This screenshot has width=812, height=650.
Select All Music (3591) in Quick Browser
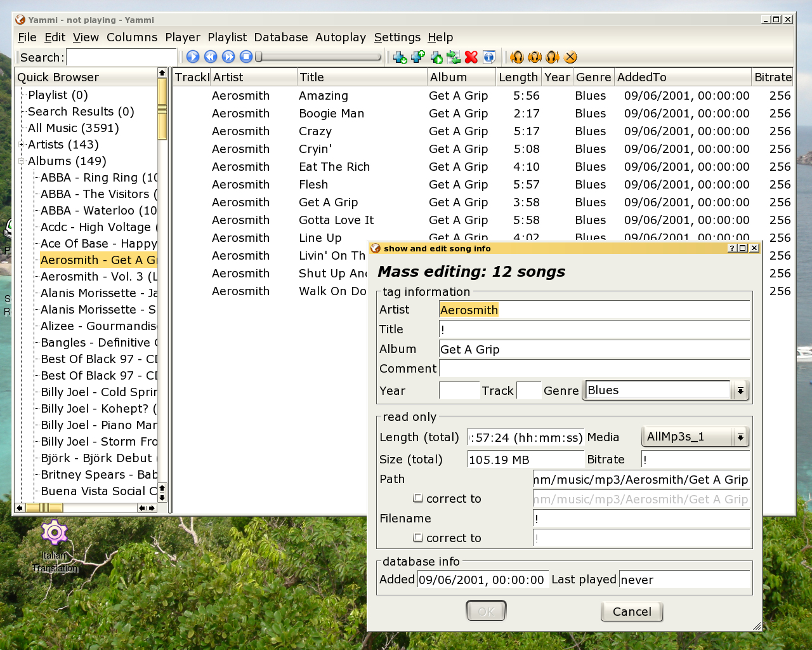click(74, 128)
